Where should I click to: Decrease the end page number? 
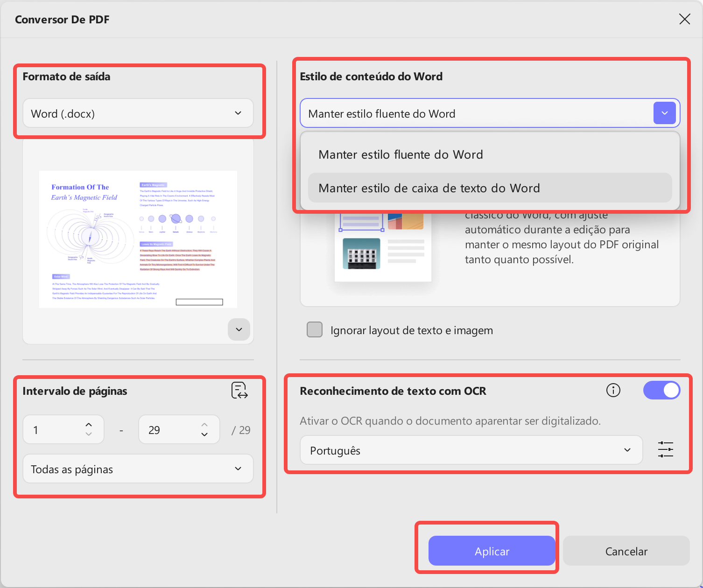(x=204, y=434)
